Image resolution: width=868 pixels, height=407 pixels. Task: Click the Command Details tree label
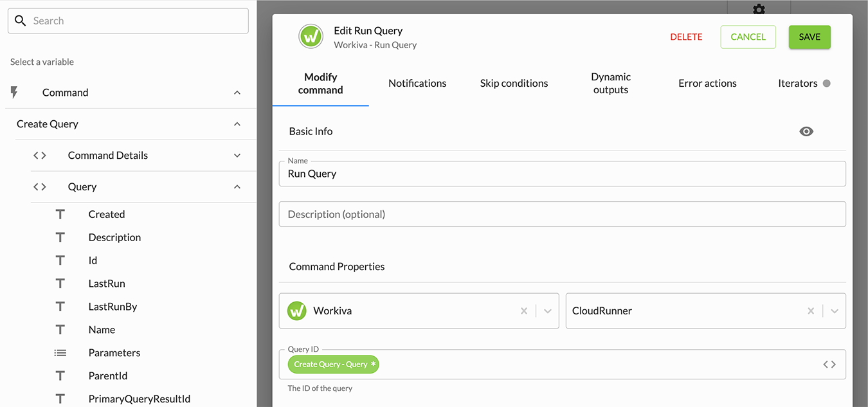[108, 156]
